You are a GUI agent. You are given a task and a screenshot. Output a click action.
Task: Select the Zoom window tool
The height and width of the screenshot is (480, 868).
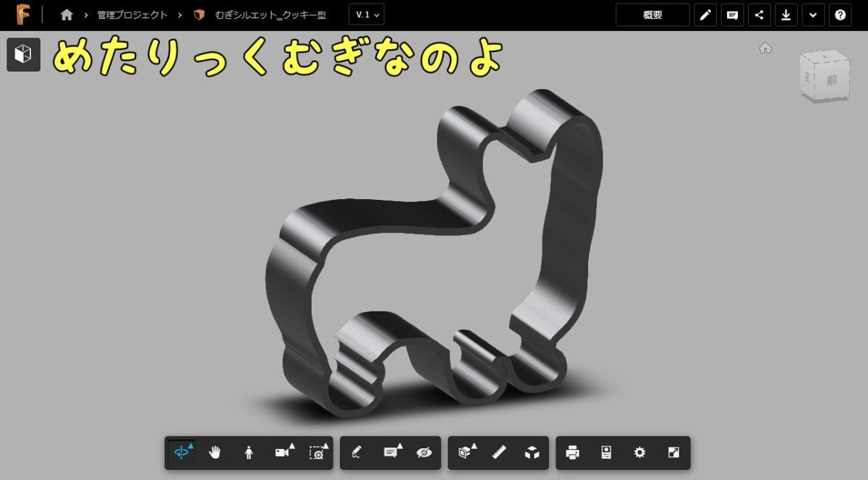317,452
